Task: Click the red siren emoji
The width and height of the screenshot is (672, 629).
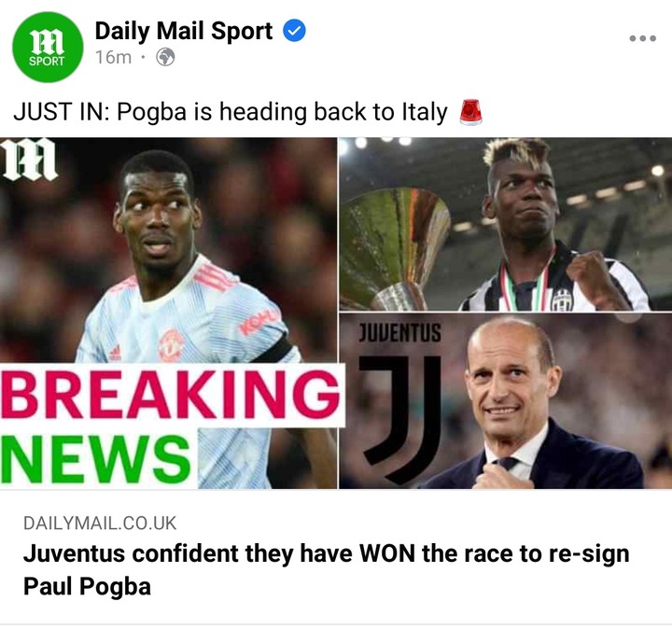Action: (470, 112)
